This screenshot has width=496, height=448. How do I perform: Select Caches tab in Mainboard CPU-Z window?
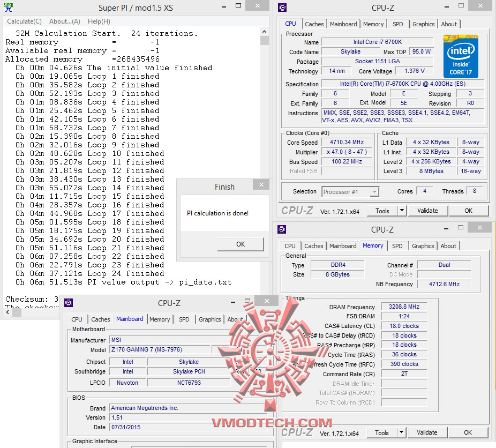[100, 319]
